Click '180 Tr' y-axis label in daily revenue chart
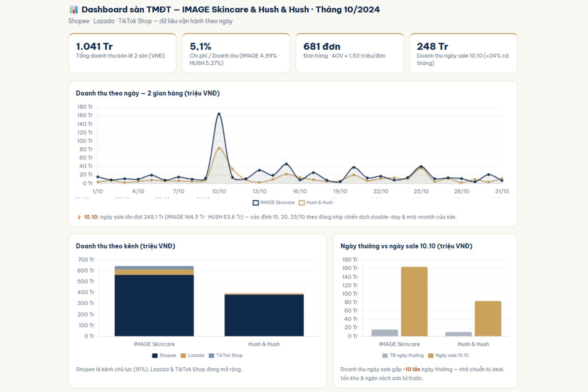The image size is (588, 392). pyautogui.click(x=85, y=107)
